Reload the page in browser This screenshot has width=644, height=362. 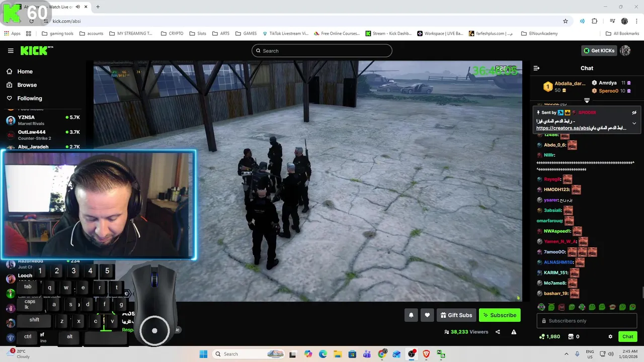31,21
